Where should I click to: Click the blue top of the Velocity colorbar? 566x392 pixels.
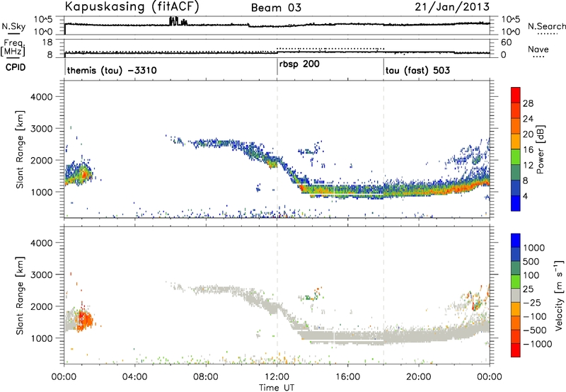point(516,241)
